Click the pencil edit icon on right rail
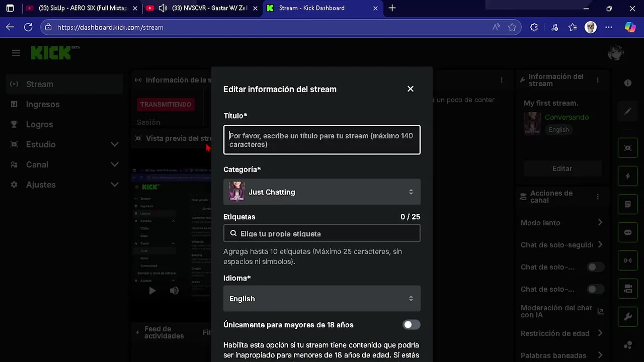The height and width of the screenshot is (362, 644). [x=628, y=111]
